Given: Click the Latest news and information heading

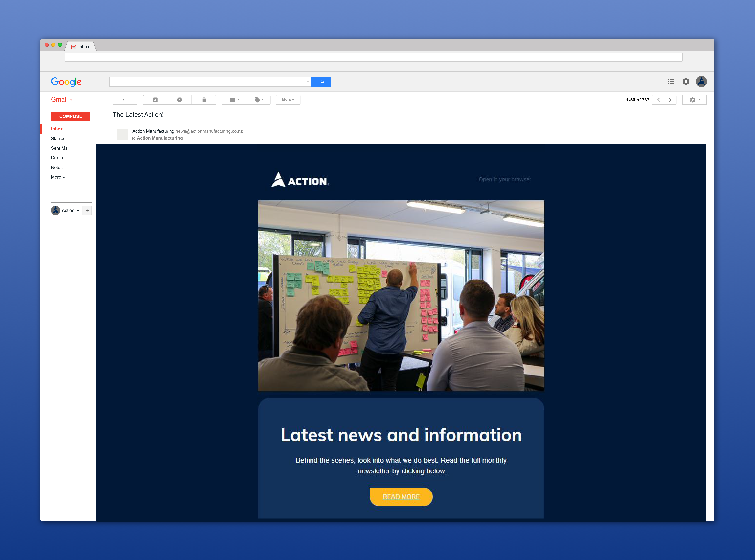Looking at the screenshot, I should (401, 435).
